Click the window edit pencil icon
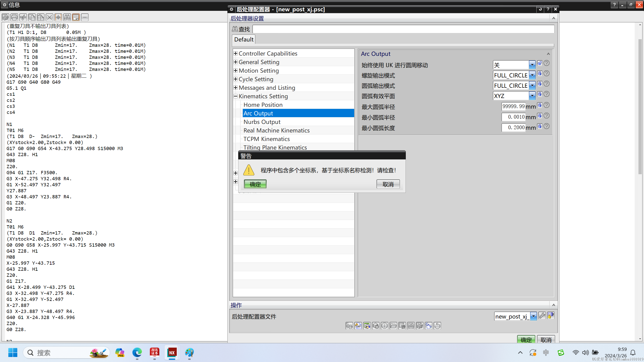This screenshot has height=362, width=644. [402, 326]
